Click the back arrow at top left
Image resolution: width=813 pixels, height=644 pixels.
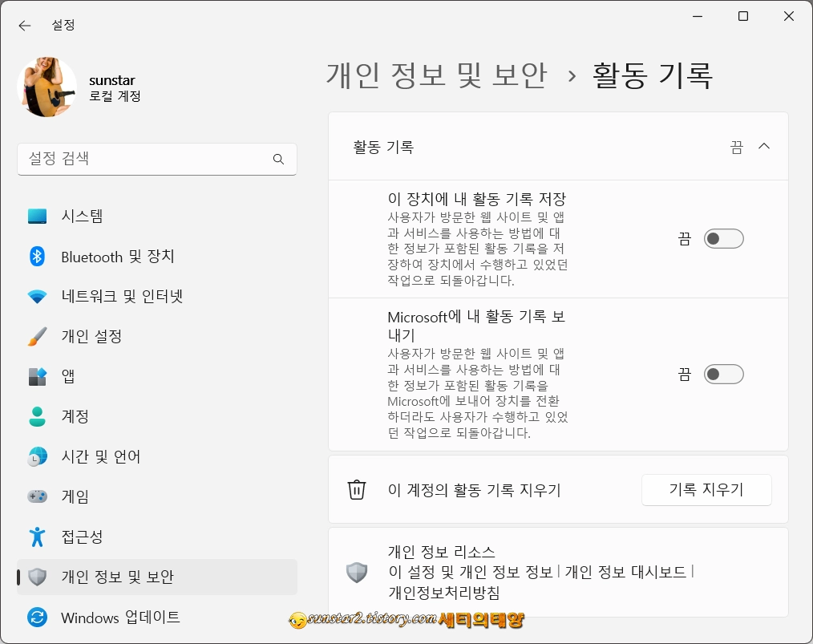[x=24, y=25]
